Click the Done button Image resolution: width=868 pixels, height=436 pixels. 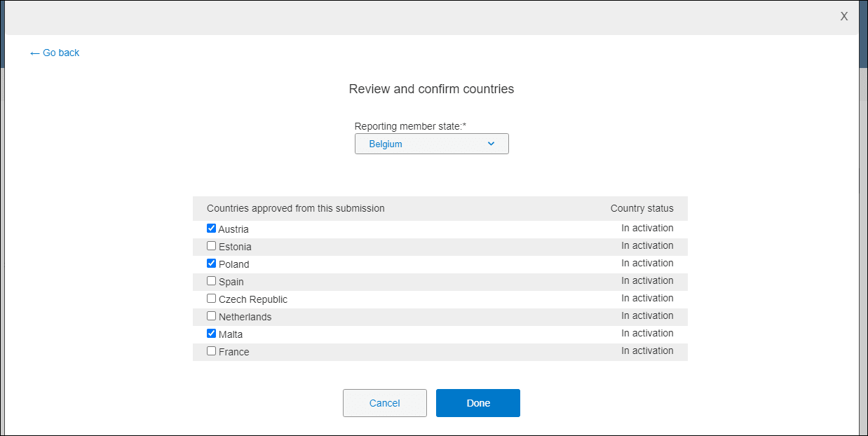click(477, 402)
